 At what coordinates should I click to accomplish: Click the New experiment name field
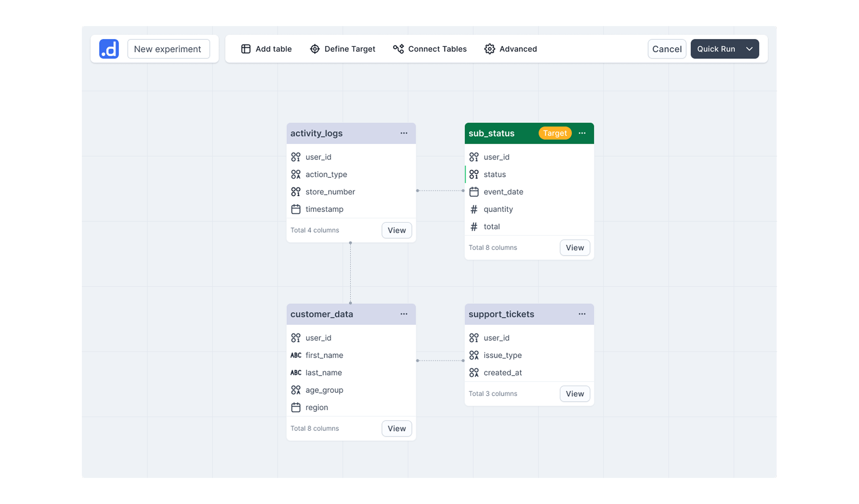168,49
